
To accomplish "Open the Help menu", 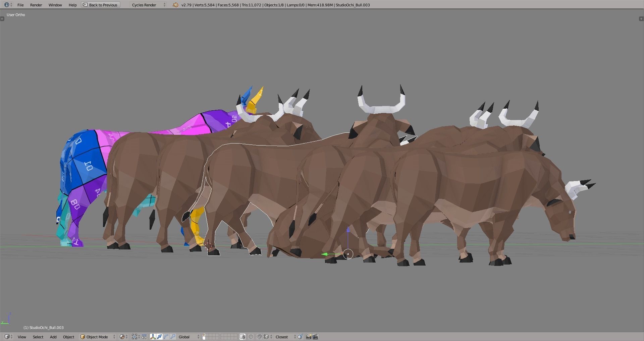I will point(72,5).
